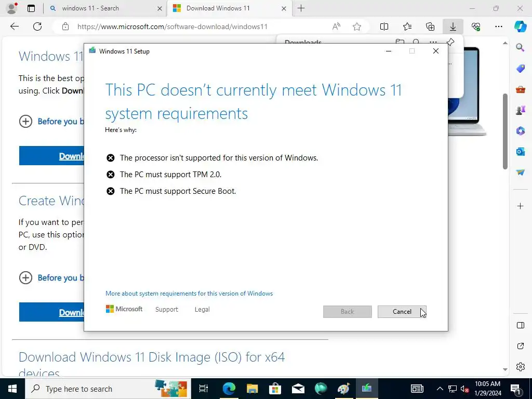This screenshot has height=399, width=532.
Task: Open Edge Settings and more menu
Action: (498, 26)
